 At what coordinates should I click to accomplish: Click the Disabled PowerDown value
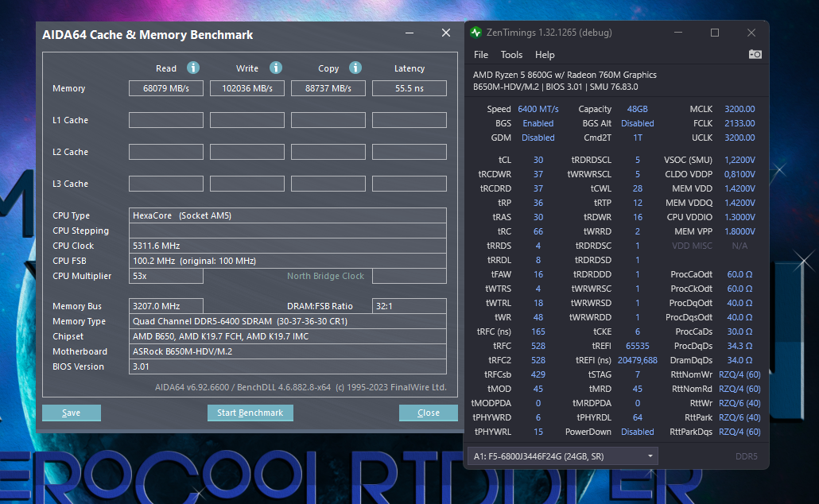637,432
